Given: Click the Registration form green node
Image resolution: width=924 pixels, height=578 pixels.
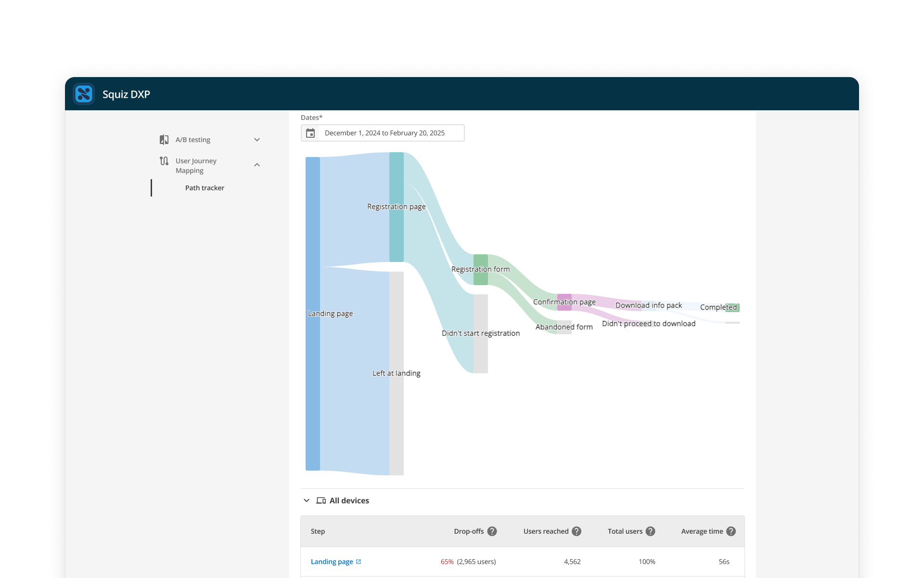Looking at the screenshot, I should pos(481,270).
